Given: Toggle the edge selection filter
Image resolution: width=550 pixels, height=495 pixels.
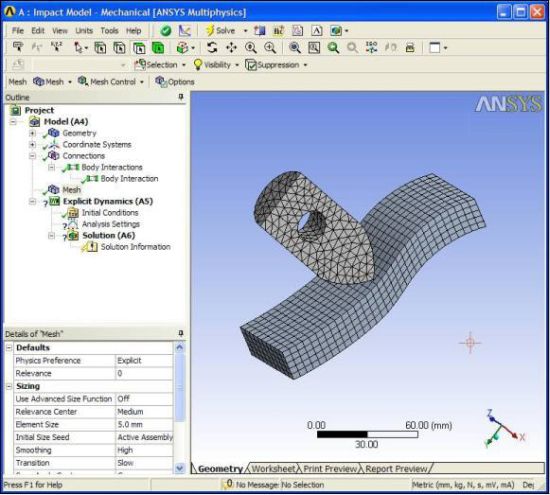Looking at the screenshot, I should point(119,48).
